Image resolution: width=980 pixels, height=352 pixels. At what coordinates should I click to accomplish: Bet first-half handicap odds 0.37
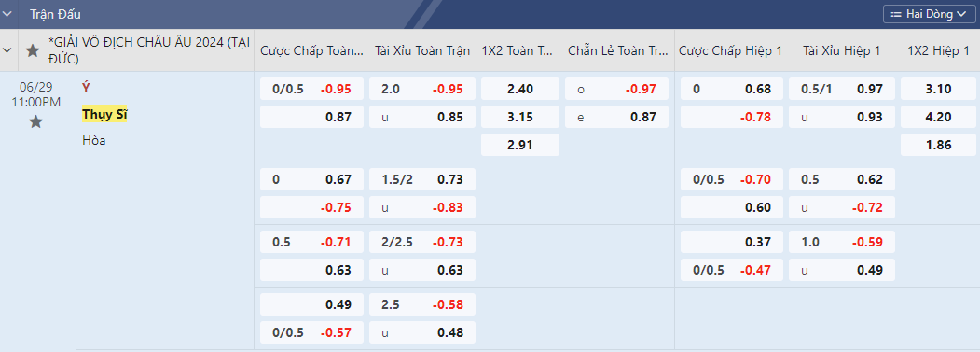coord(731,243)
